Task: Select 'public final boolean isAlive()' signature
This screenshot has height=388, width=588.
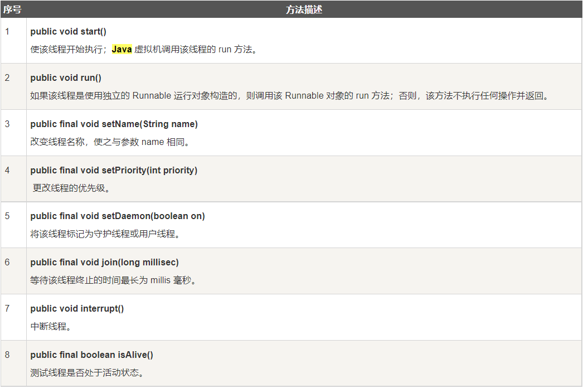Action: pyautogui.click(x=91, y=355)
